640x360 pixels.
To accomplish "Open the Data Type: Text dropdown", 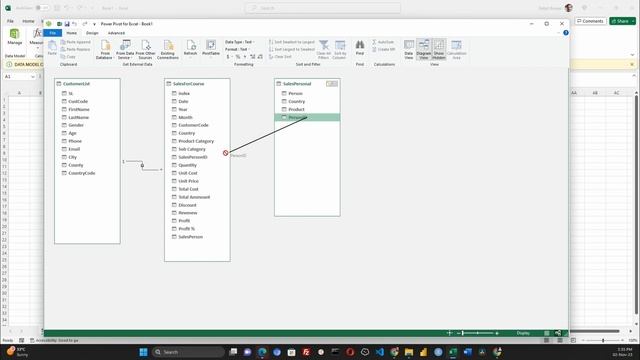I will tap(240, 42).
